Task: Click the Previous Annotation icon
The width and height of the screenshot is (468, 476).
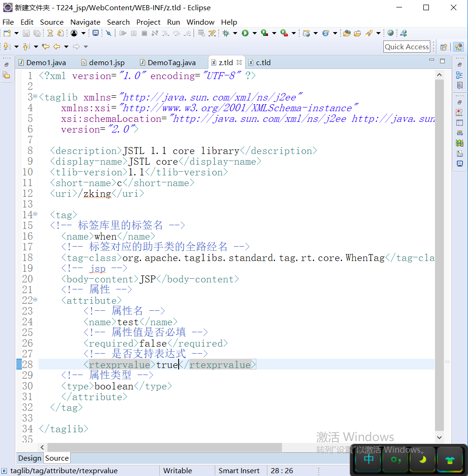Action: coord(27,47)
